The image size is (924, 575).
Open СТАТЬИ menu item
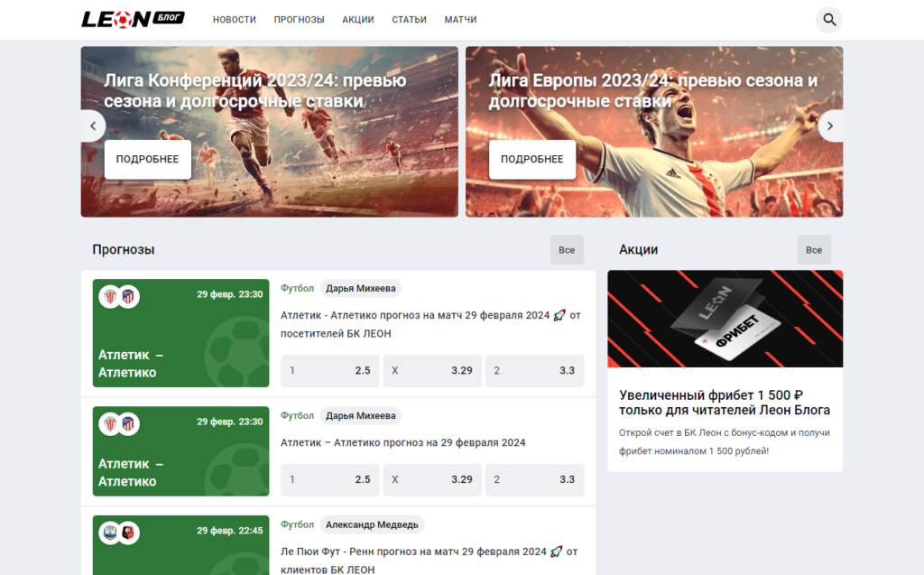tap(409, 20)
